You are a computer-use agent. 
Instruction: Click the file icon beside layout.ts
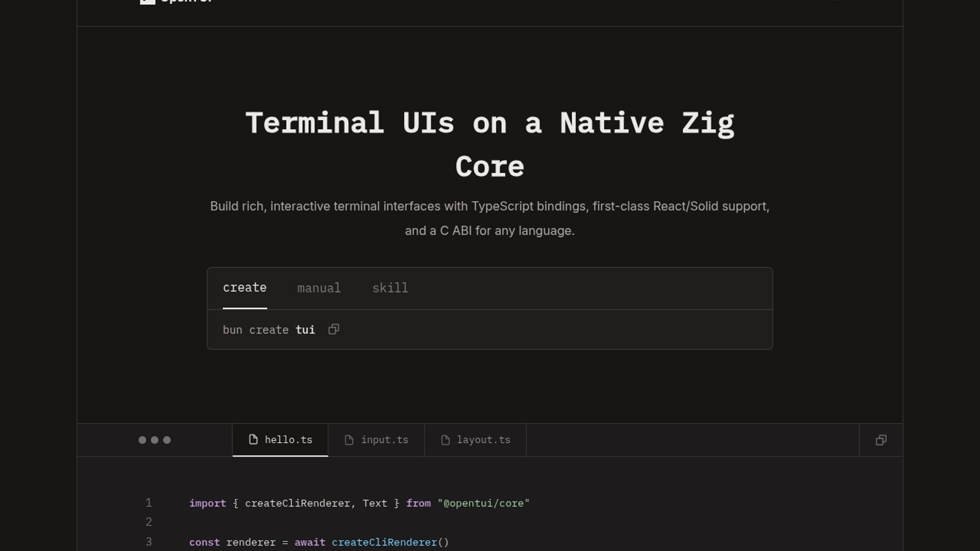[x=445, y=440]
